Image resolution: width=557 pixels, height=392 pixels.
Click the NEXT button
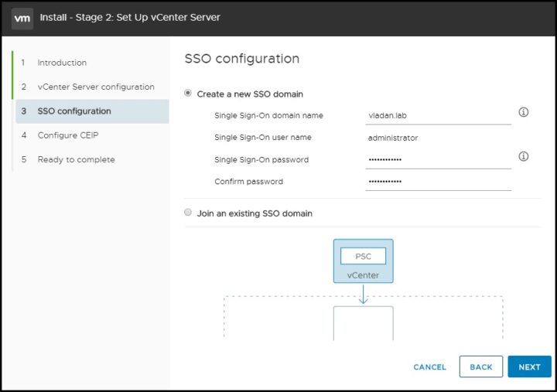pos(529,366)
